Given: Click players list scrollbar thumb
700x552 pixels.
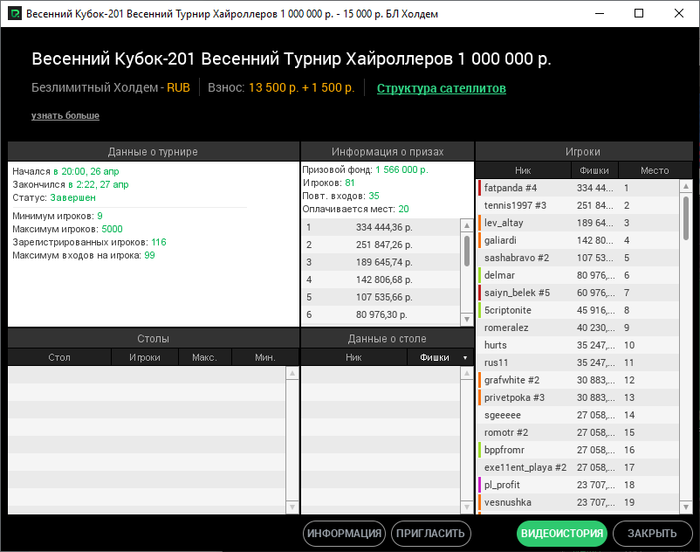Looking at the screenshot, I should pyautogui.click(x=686, y=218).
